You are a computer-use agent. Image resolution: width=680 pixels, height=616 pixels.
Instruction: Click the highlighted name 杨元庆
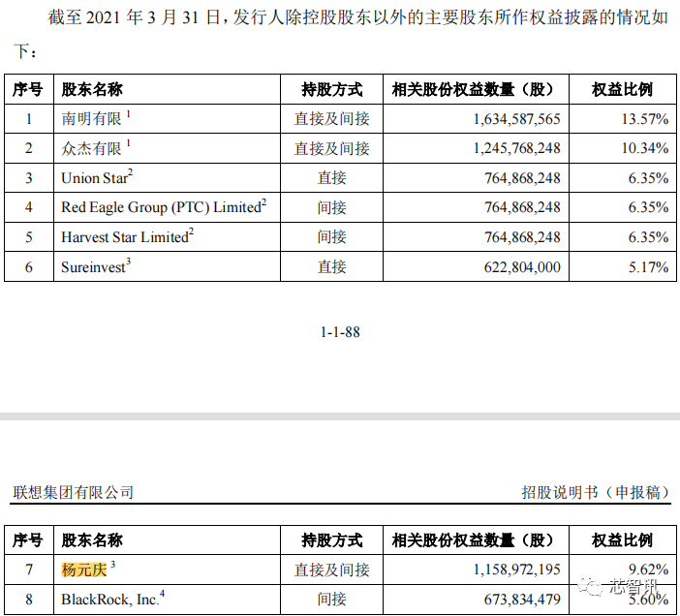coord(84,570)
